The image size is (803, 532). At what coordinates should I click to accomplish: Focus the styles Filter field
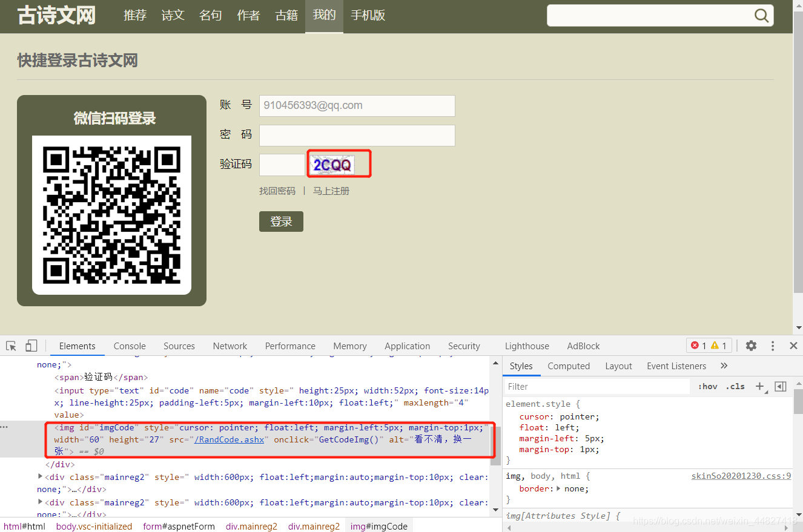[x=596, y=386]
